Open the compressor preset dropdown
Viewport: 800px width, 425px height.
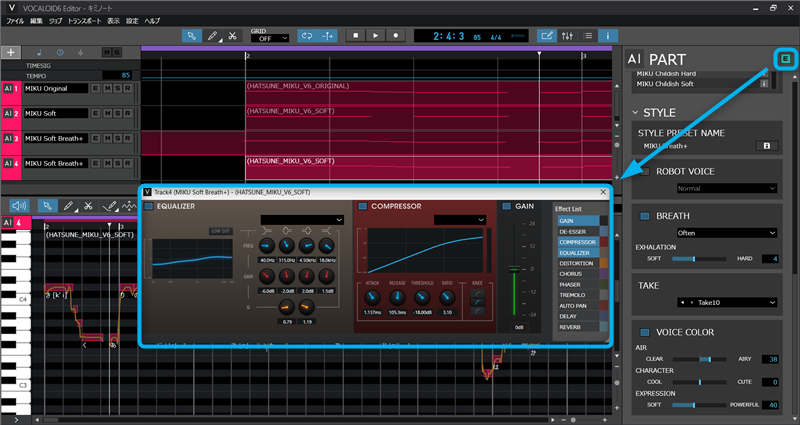coord(460,219)
